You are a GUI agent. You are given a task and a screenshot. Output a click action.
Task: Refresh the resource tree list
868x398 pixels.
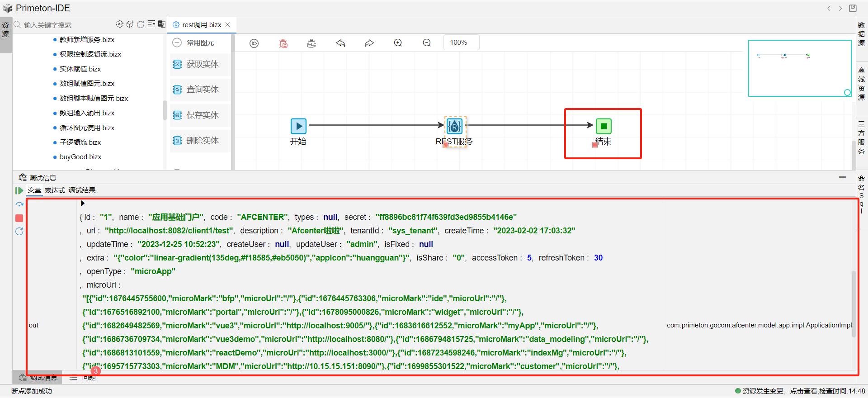(141, 24)
